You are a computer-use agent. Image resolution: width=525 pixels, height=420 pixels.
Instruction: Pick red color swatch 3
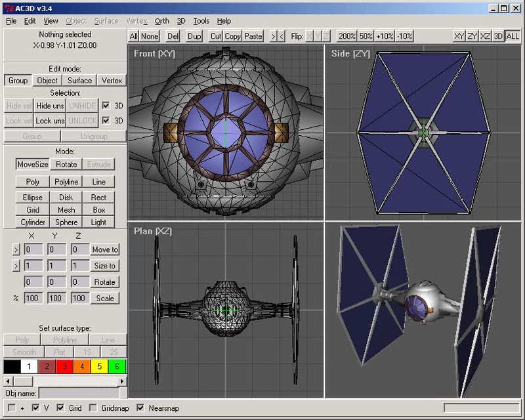[x=64, y=366]
